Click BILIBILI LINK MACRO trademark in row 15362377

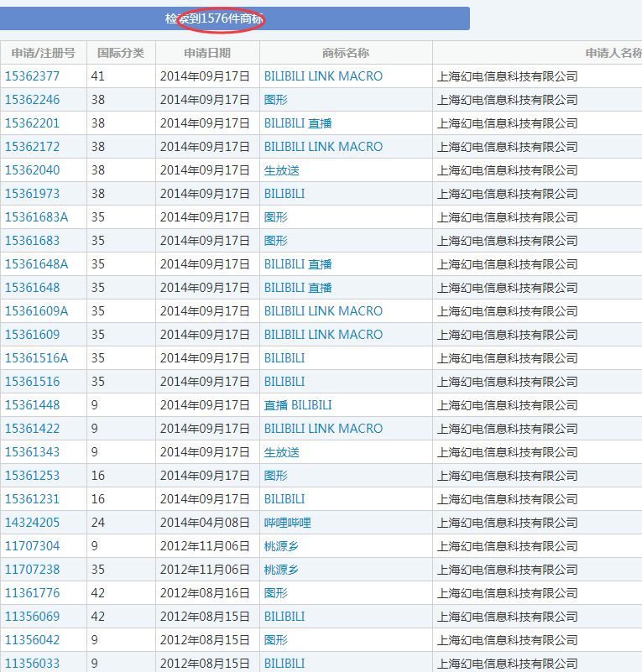tap(323, 76)
